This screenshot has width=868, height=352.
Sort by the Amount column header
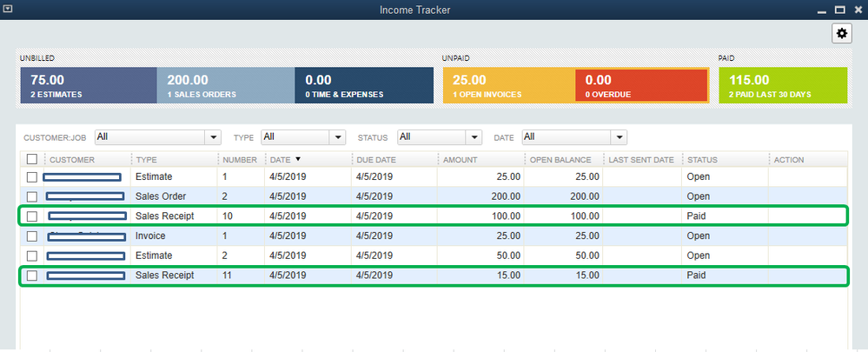tap(460, 160)
